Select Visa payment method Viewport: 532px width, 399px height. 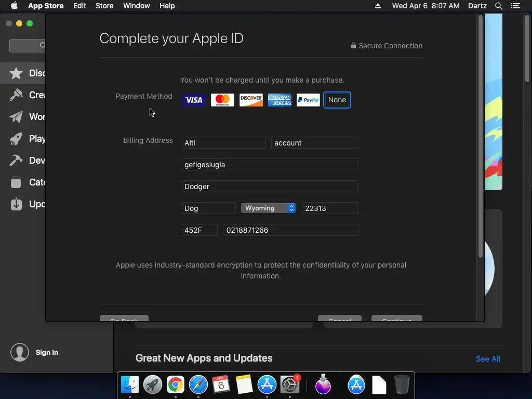pyautogui.click(x=194, y=100)
